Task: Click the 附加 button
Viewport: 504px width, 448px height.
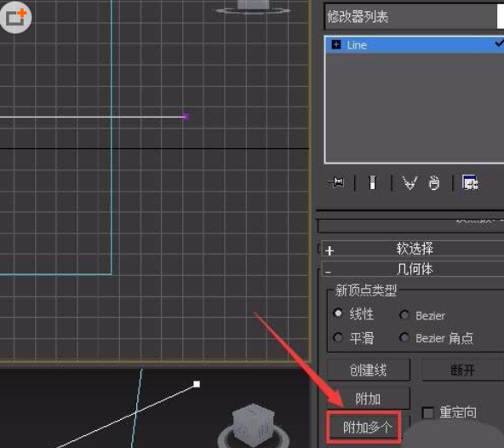Action: pos(369,399)
